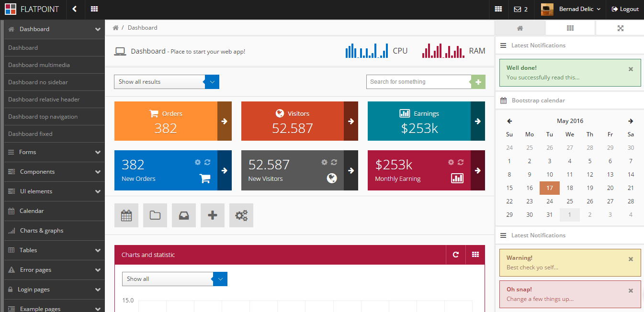Viewport: 644px width, 312px height.
Task: Open Calendar in the sidebar
Action: click(54, 211)
